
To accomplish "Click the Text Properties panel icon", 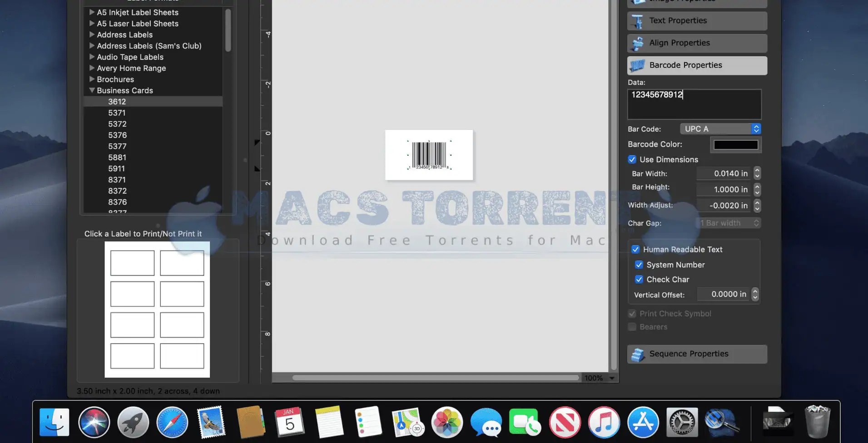I will point(637,21).
